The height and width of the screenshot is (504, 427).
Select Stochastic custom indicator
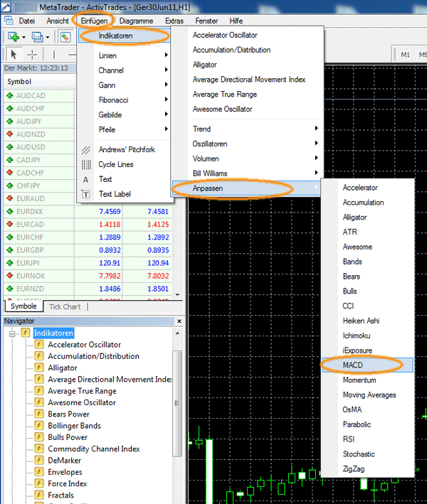pyautogui.click(x=367, y=454)
